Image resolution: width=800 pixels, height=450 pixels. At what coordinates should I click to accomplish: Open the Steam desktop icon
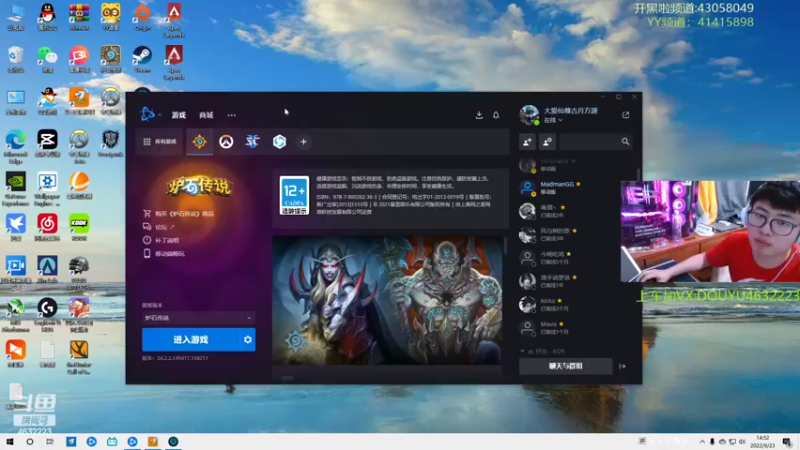(x=142, y=59)
